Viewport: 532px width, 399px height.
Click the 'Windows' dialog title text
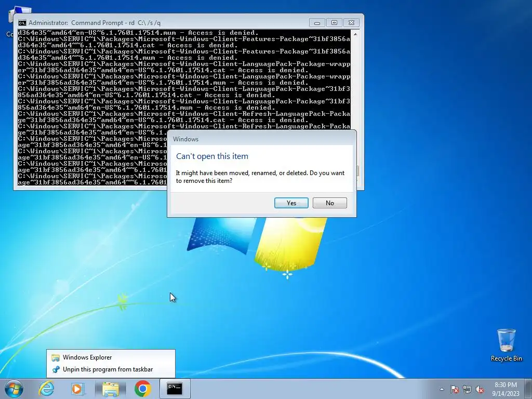click(x=185, y=139)
